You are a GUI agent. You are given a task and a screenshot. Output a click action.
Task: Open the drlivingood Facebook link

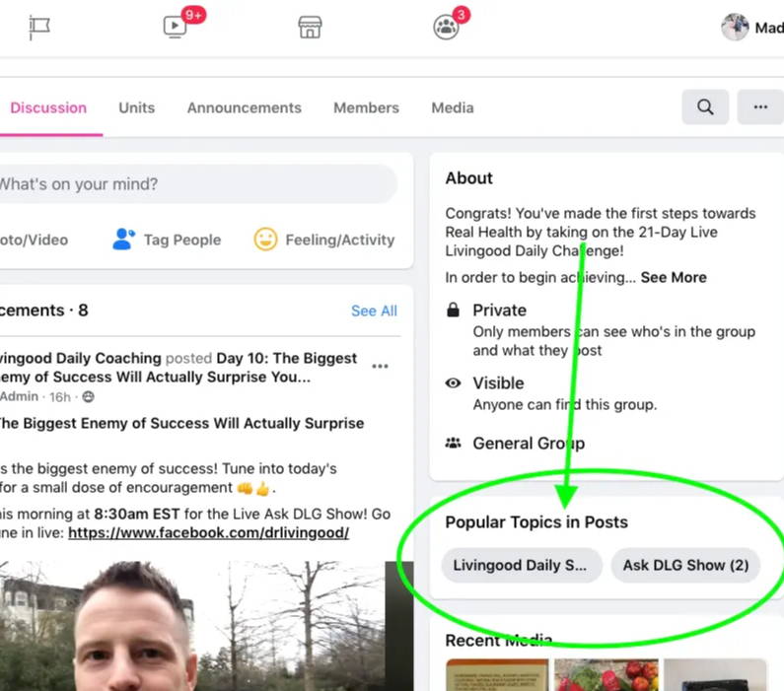(x=208, y=532)
